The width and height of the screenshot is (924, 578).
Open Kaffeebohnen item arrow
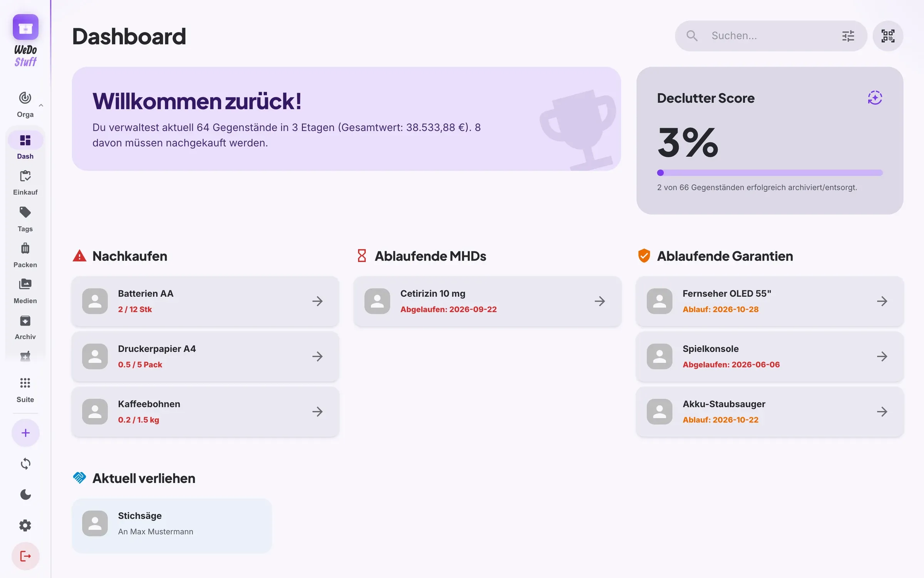tap(318, 411)
